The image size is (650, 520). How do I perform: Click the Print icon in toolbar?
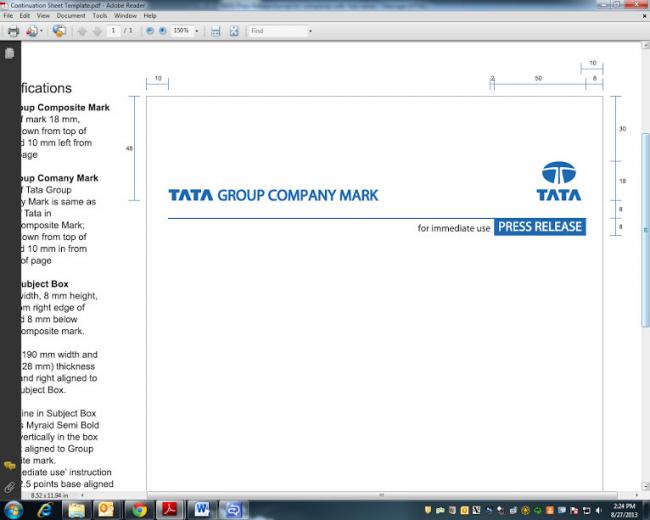[13, 31]
